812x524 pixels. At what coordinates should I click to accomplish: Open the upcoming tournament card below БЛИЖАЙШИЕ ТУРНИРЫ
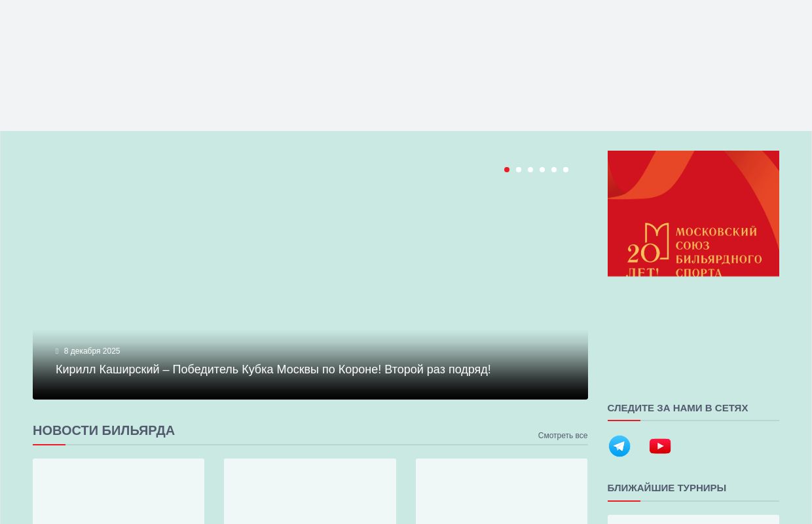[x=693, y=519]
